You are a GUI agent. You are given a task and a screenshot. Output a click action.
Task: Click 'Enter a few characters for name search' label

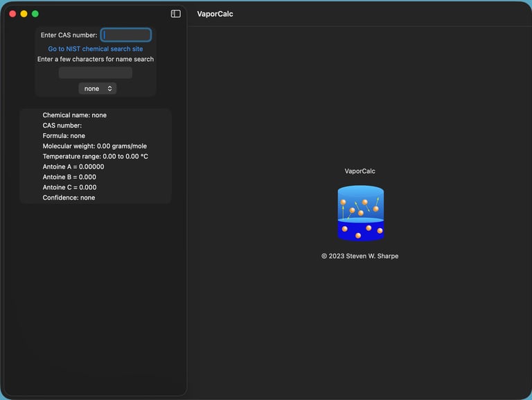(96, 59)
